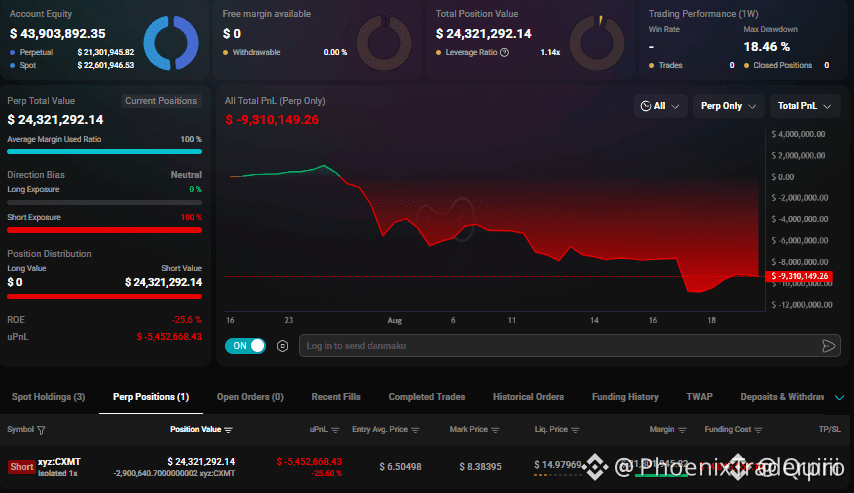The width and height of the screenshot is (854, 493).
Task: Open the Historical Orders tab
Action: (x=528, y=397)
